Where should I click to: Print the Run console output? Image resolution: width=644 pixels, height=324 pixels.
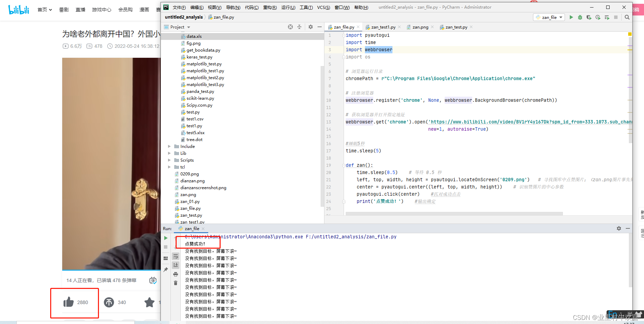176,274
